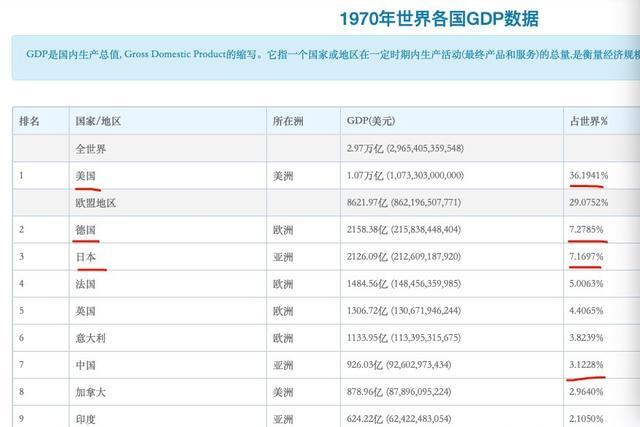The width and height of the screenshot is (640, 427).
Task: Click 亚洲 in the 中国 row
Action: (x=283, y=365)
